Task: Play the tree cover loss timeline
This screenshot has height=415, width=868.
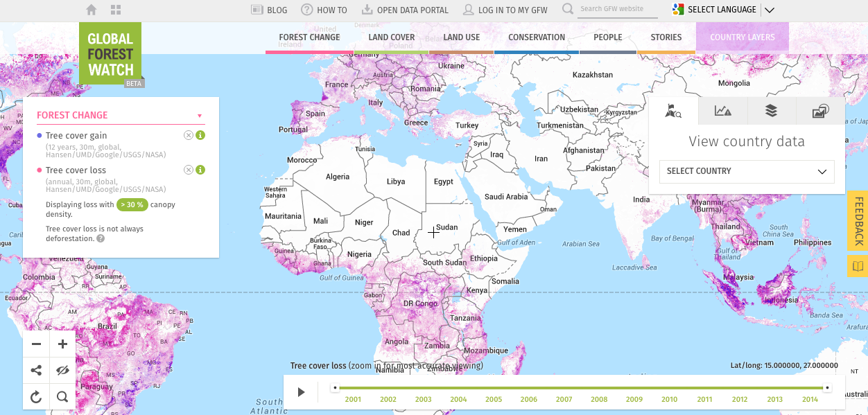Action: pos(301,392)
